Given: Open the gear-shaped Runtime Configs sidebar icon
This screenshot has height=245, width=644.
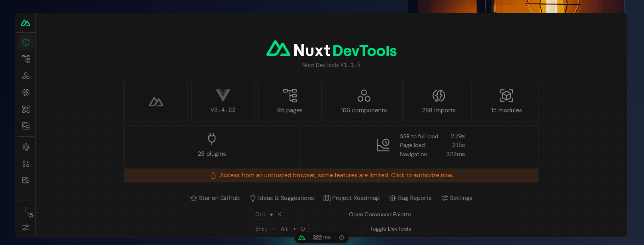Looking at the screenshot, I should click(x=26, y=147).
